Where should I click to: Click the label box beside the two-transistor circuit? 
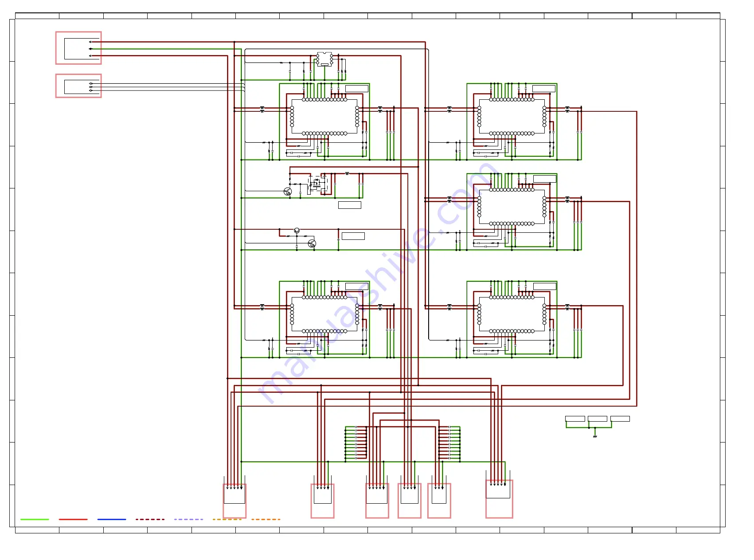[353, 236]
